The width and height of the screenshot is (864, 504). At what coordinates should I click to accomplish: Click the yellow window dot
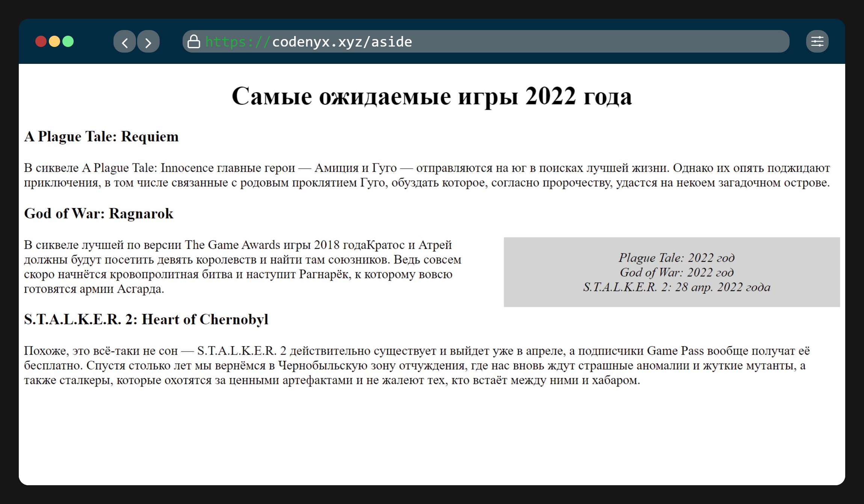pos(54,41)
